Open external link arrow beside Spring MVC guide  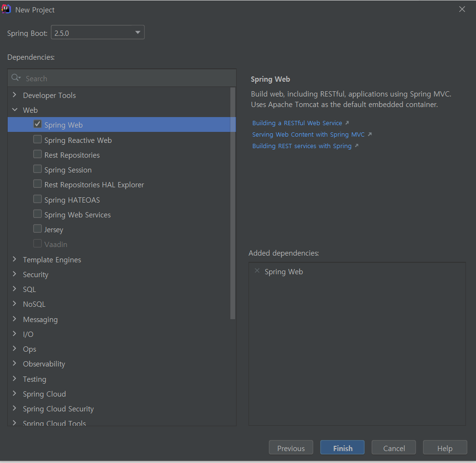[370, 134]
